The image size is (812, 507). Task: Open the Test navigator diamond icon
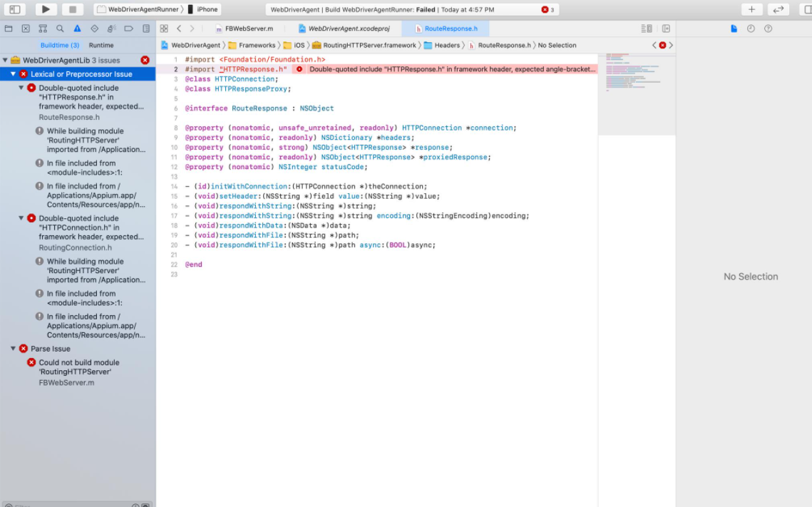(94, 29)
